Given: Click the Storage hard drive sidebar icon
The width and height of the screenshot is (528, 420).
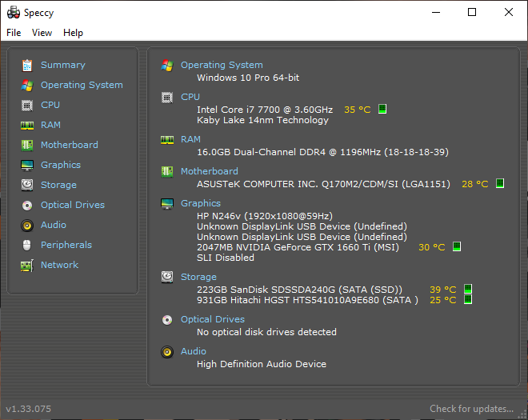Looking at the screenshot, I should pyautogui.click(x=27, y=185).
